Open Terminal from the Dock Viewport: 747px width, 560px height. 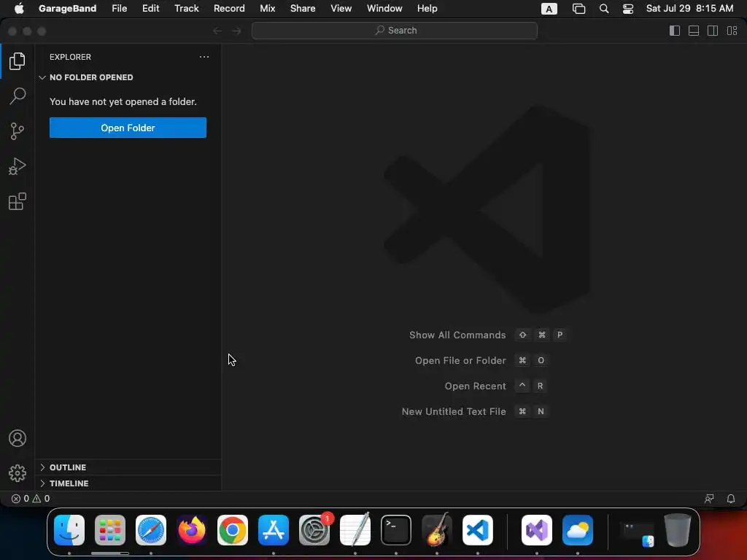point(396,530)
